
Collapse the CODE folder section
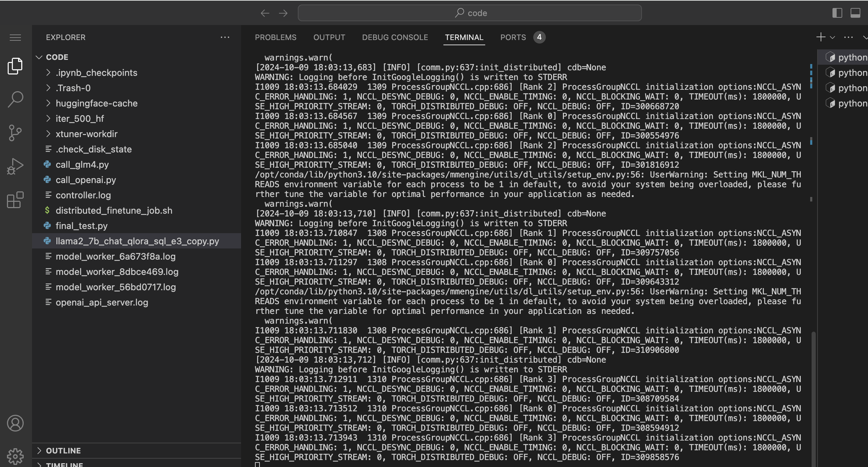coord(39,57)
